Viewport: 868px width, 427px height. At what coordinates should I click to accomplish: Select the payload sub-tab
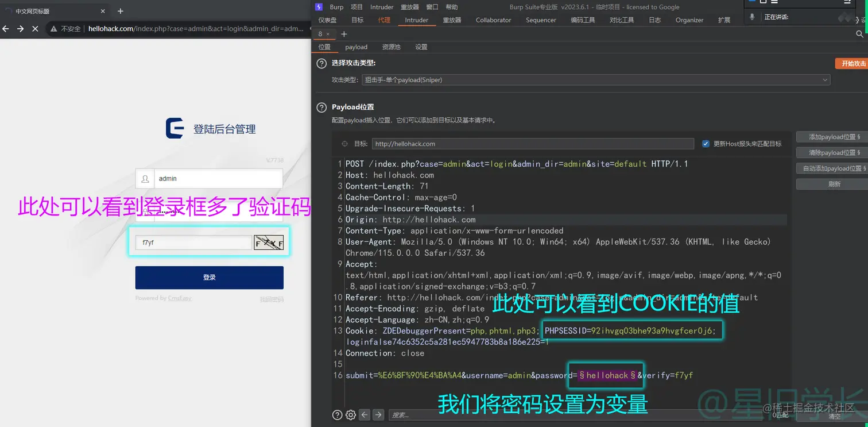356,47
